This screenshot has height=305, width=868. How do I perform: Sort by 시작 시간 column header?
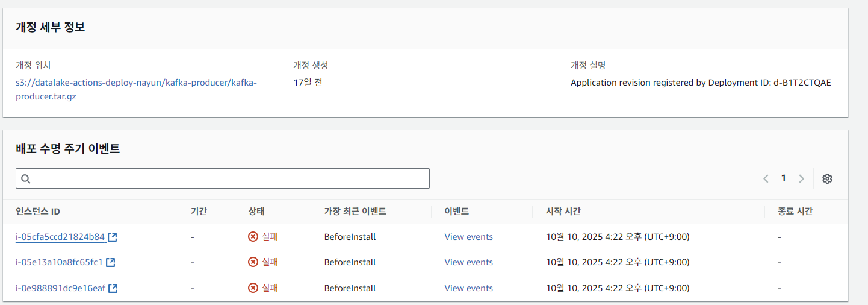click(563, 212)
